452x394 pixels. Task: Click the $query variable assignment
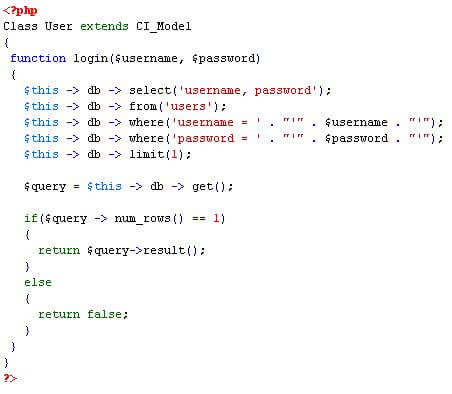[45, 186]
